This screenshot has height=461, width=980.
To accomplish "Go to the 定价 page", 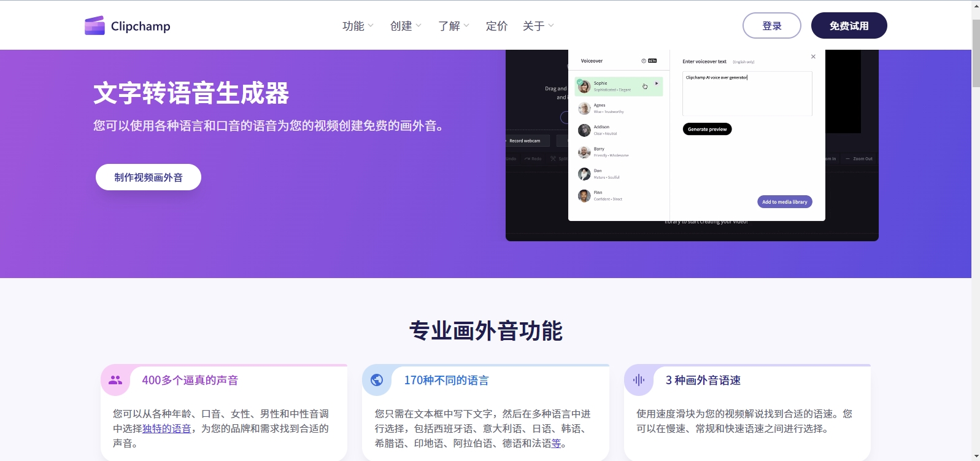I will coord(496,26).
